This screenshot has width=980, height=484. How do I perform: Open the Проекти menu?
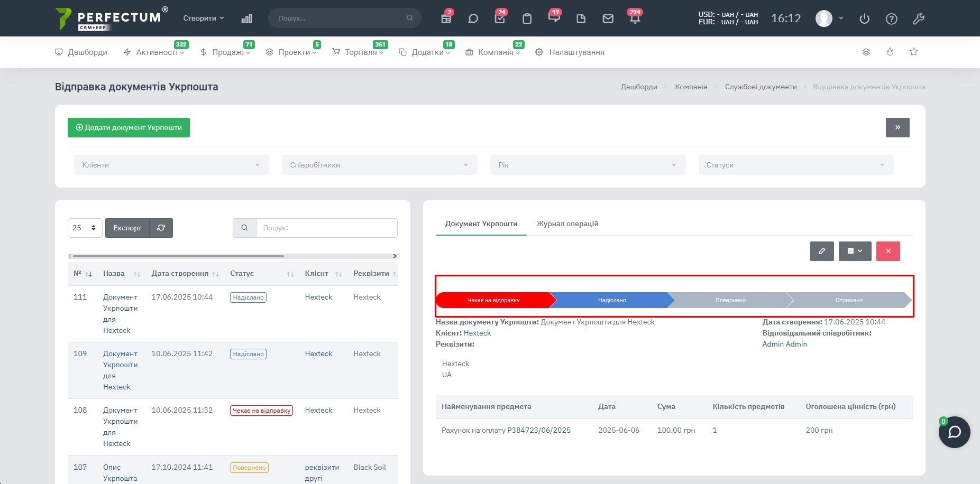coord(291,52)
